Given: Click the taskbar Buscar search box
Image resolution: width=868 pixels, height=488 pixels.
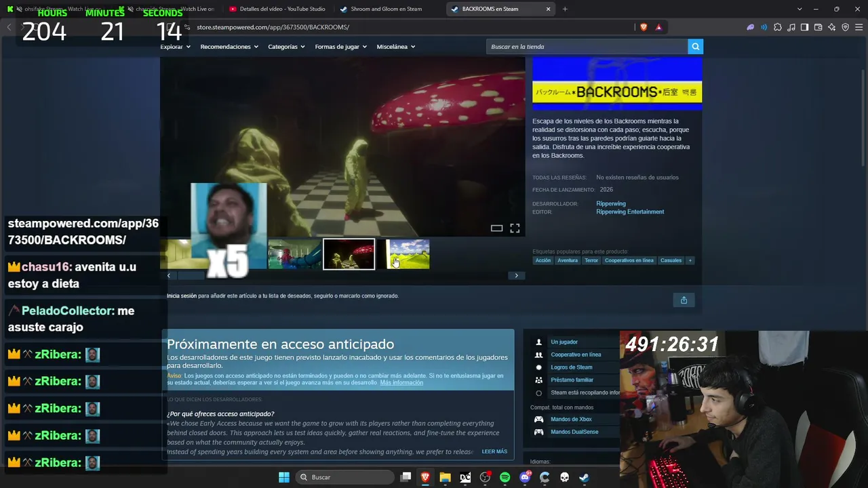Looking at the screenshot, I should pos(346,477).
